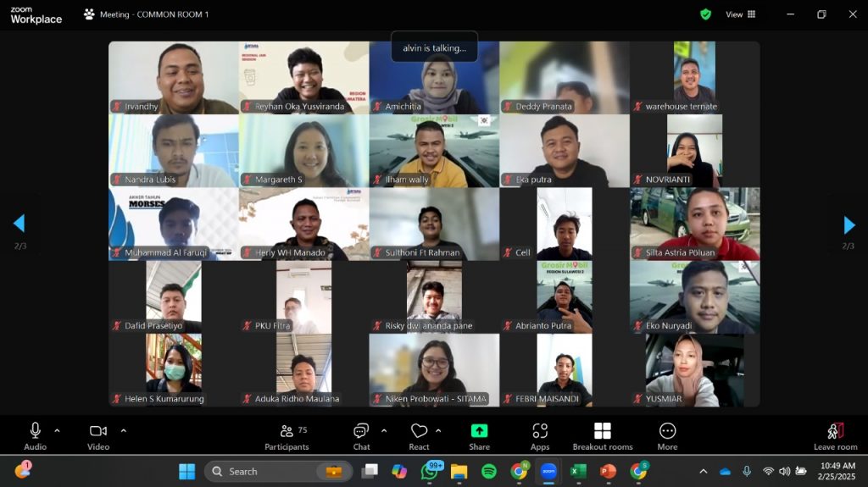Open the Participants panel

click(287, 435)
